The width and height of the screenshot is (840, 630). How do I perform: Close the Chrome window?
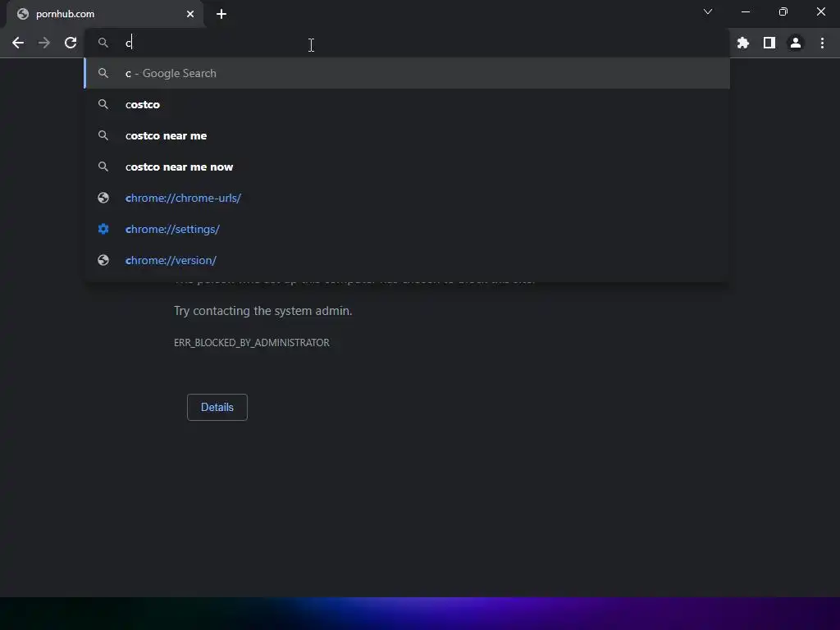820,11
